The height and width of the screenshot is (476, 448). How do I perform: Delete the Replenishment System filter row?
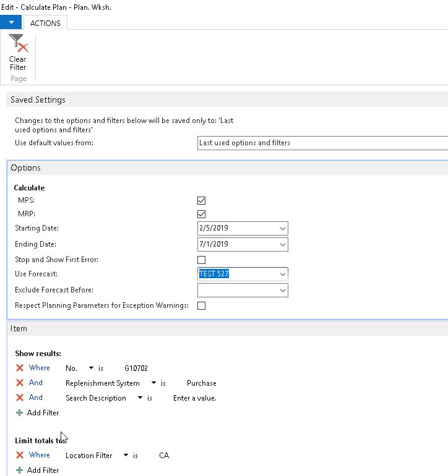pyautogui.click(x=20, y=383)
